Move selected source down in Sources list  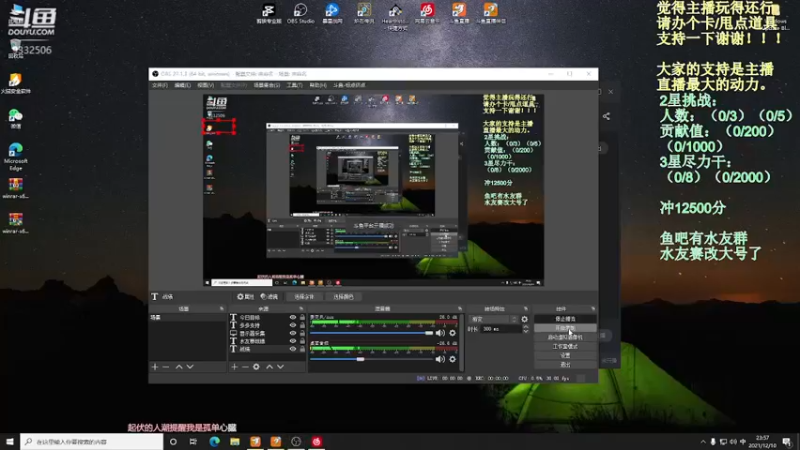click(281, 366)
